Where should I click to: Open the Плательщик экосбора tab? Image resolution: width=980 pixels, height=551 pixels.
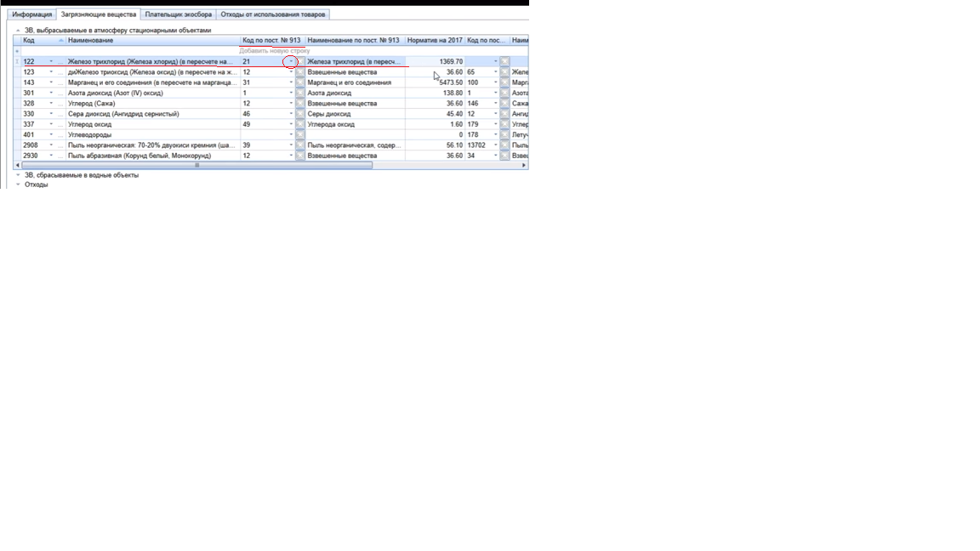(x=179, y=14)
